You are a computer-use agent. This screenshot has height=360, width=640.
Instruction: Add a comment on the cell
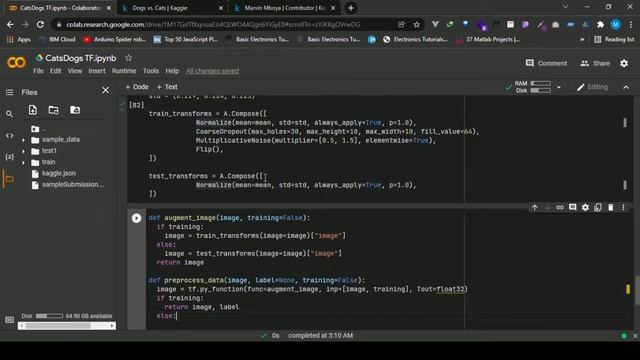[x=573, y=207]
